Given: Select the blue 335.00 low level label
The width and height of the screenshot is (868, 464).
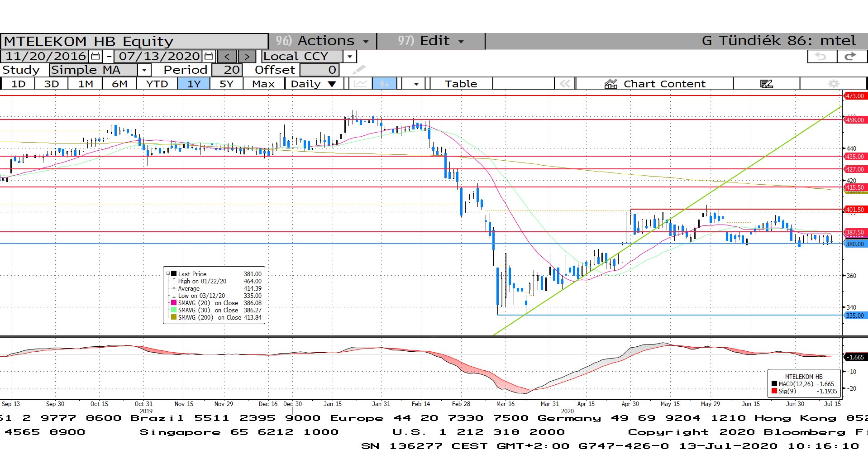Looking at the screenshot, I should (x=855, y=316).
